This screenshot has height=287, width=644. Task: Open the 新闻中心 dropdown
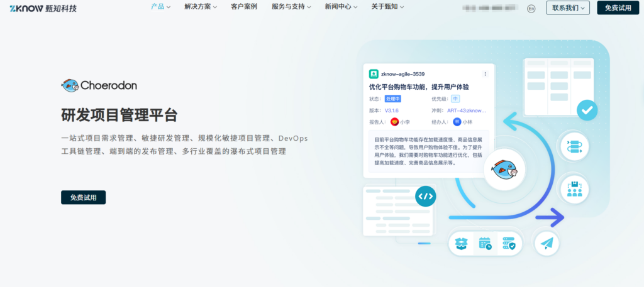click(x=341, y=6)
